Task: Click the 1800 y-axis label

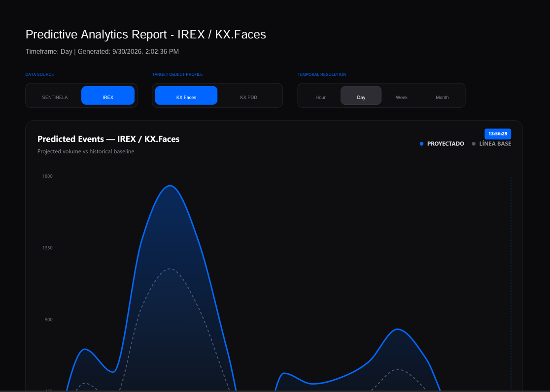Action: (x=47, y=176)
